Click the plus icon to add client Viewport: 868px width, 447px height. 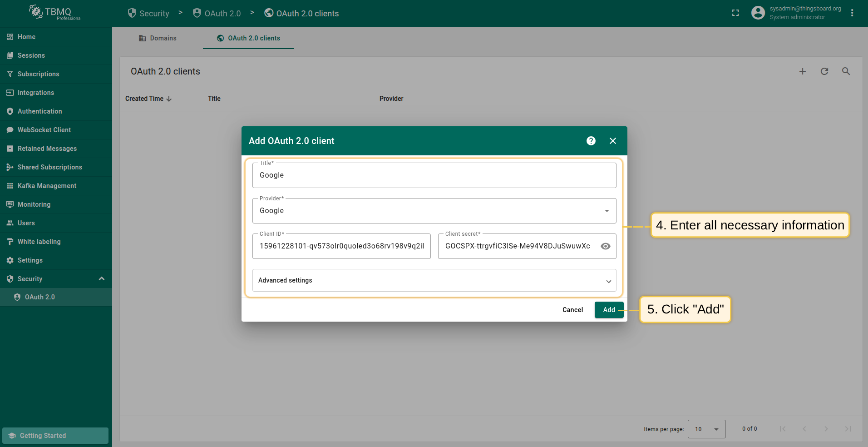pyautogui.click(x=802, y=71)
